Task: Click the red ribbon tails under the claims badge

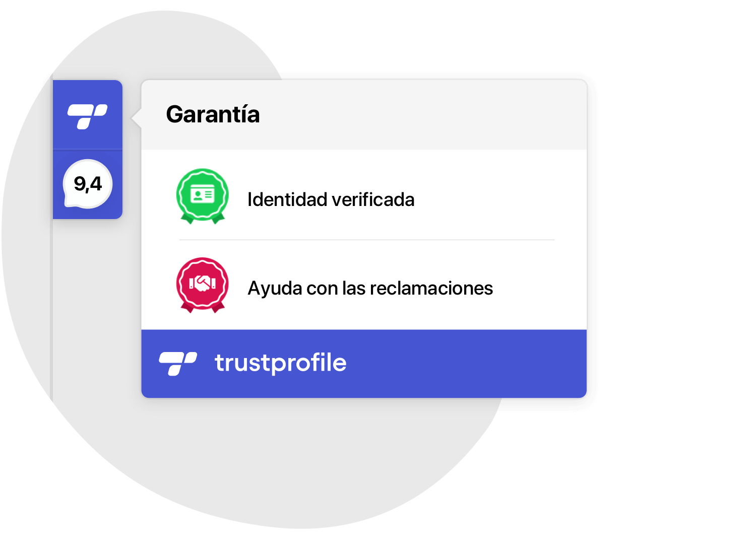Action: tap(202, 308)
